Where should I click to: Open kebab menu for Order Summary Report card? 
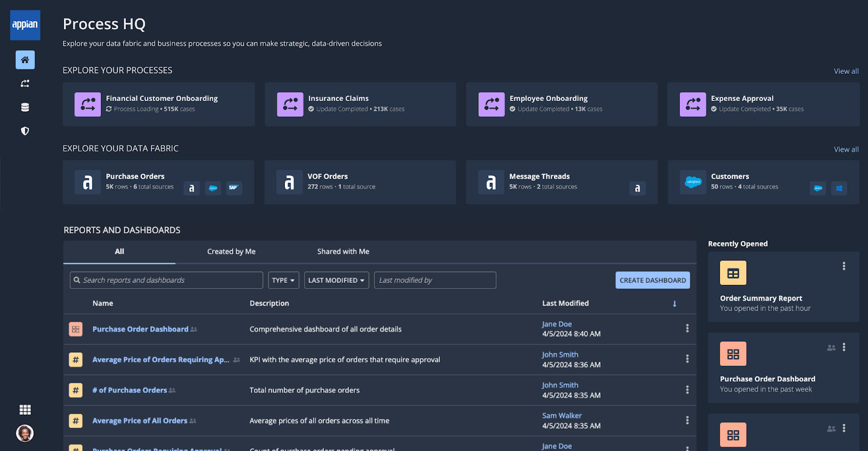(x=844, y=266)
